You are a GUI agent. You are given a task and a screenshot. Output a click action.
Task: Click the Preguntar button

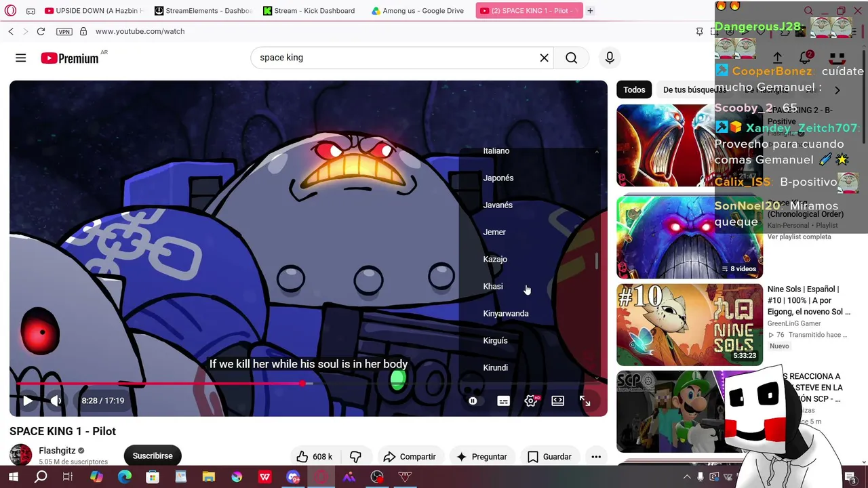[482, 457]
